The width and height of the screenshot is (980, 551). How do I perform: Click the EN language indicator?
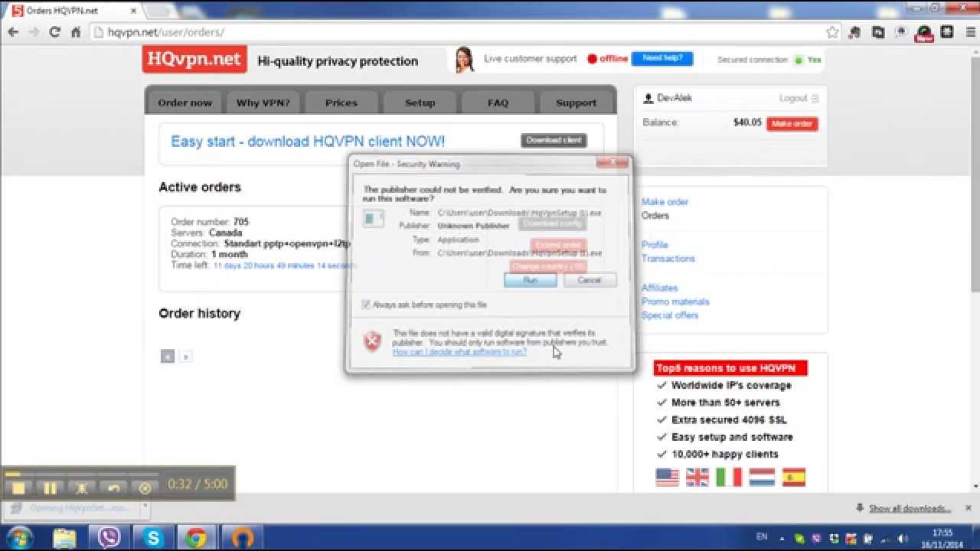762,537
